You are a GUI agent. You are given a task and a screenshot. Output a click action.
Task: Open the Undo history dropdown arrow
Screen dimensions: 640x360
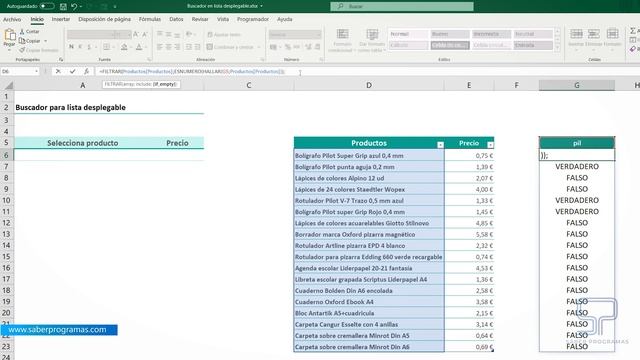pyautogui.click(x=81, y=7)
